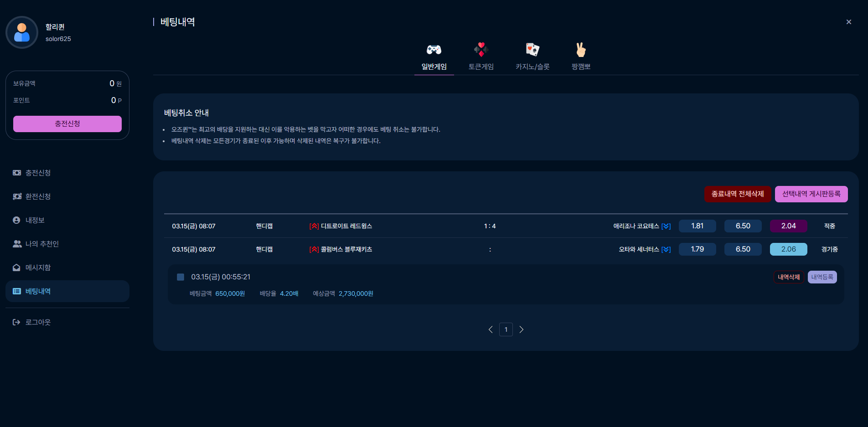
Task: Click the 카지노/슬롯 cards icon
Action: (x=532, y=49)
